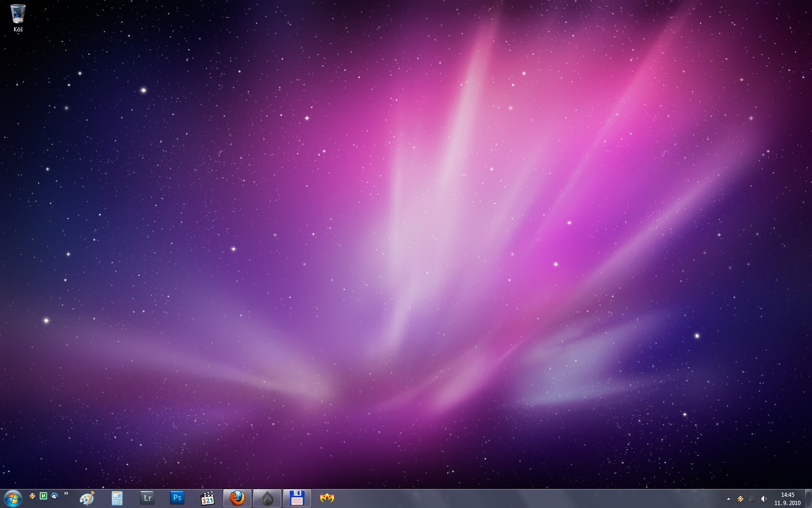
Task: Open the Windows Start menu orb
Action: 13,498
